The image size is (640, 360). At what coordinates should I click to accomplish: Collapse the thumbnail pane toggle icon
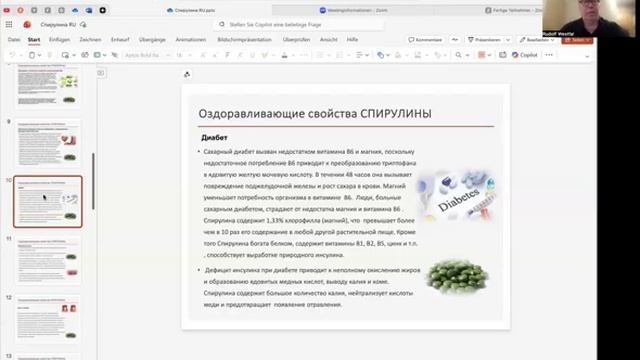[x=101, y=73]
